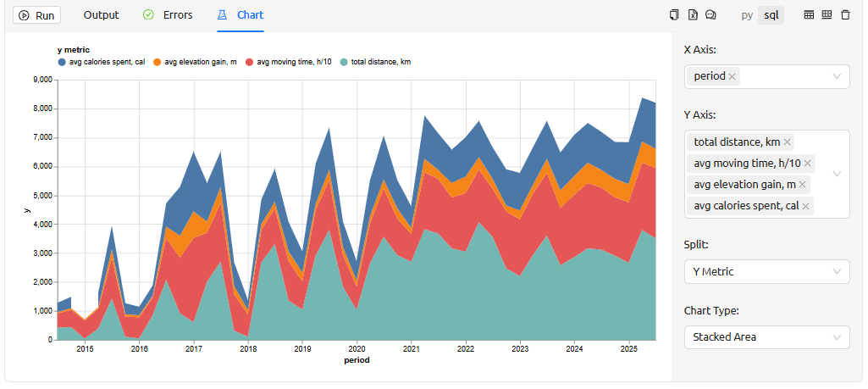This screenshot has height=389, width=868.
Task: Remove the 'period' tag from X Axis
Action: pyautogui.click(x=733, y=76)
